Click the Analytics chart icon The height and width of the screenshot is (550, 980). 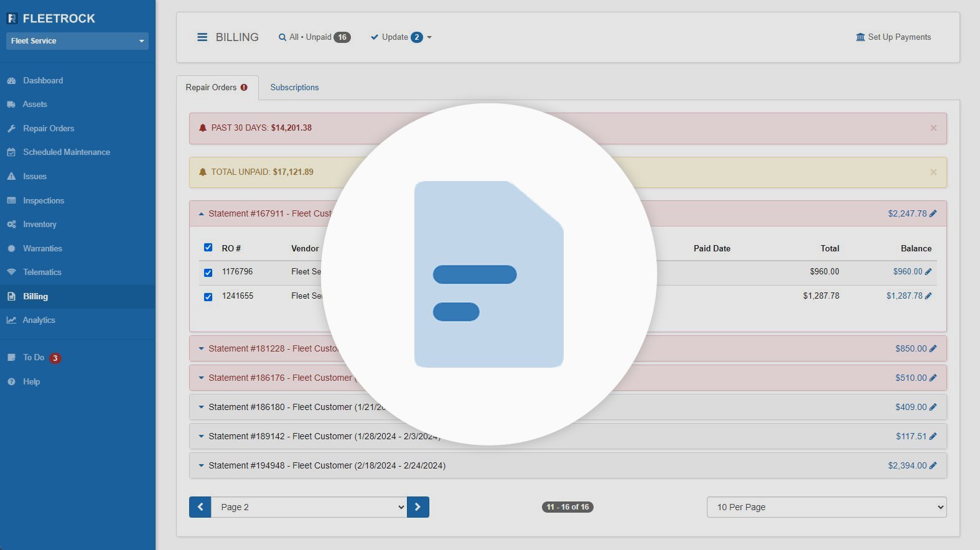click(11, 320)
